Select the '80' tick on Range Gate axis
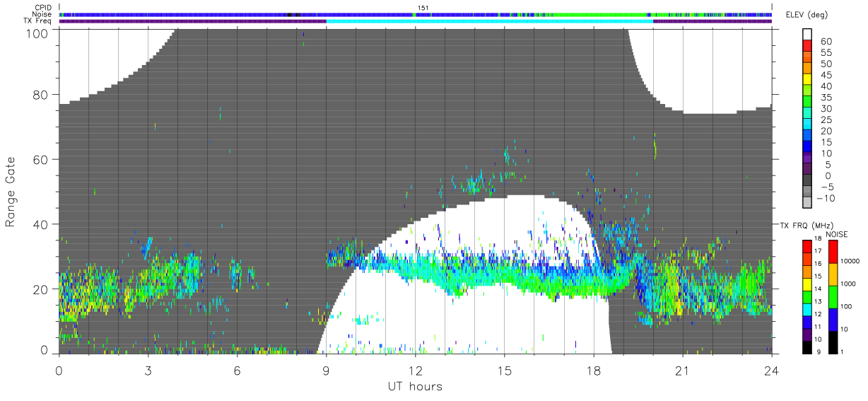868x401 pixels. pyautogui.click(x=41, y=95)
